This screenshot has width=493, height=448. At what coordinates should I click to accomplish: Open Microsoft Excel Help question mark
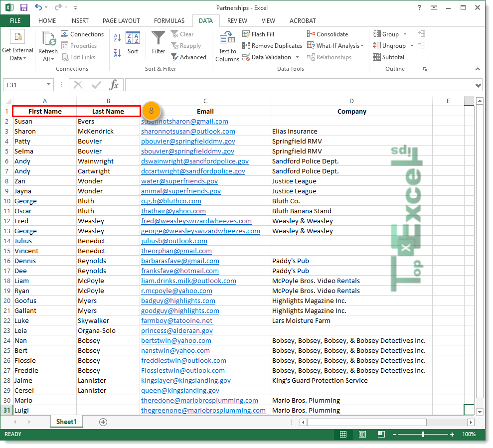tap(419, 7)
